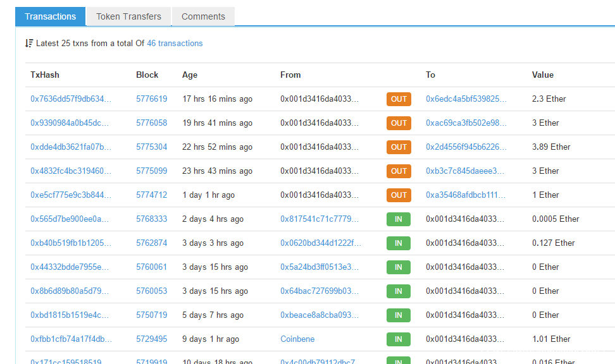
Task: Open block number 5776619
Action: 151,99
